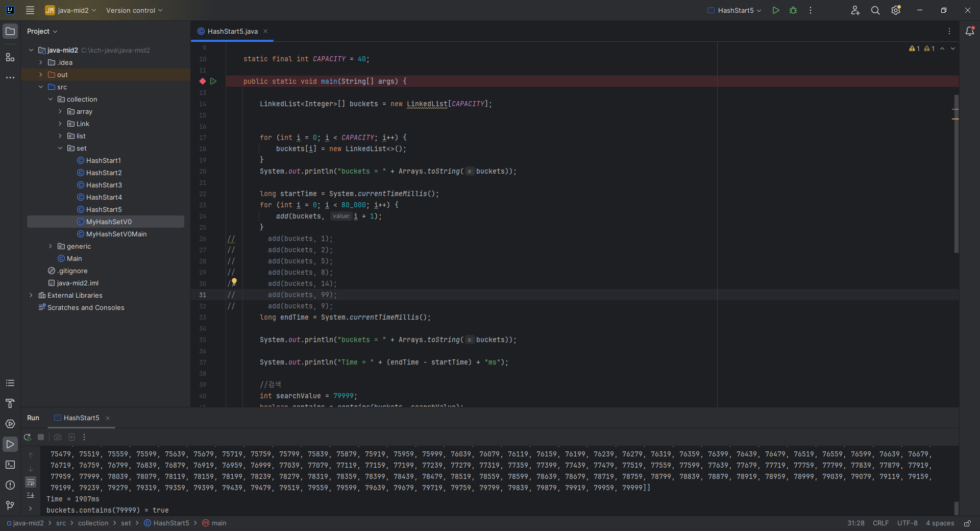Viewport: 980px width, 531px height.
Task: Open Code With Me add-user icon
Action: coord(855,10)
